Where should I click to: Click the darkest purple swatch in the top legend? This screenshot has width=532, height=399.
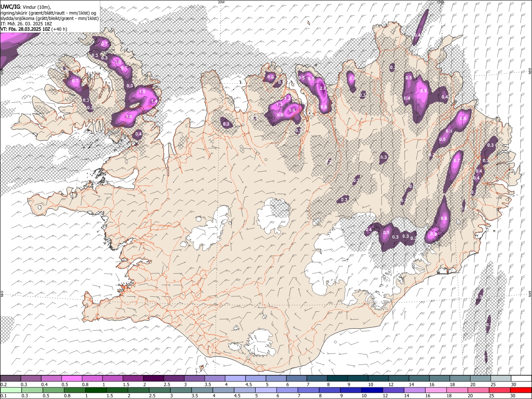click(x=153, y=378)
